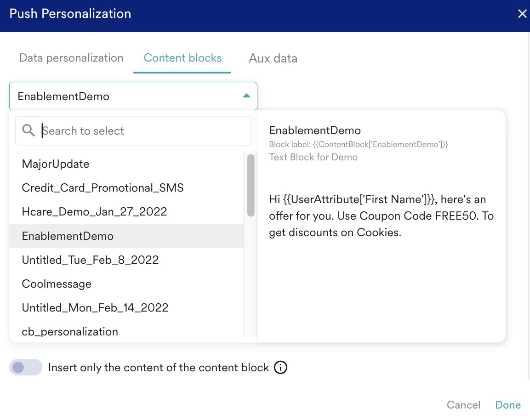Click the search magnifier icon
This screenshot has width=530, height=420.
pos(28,131)
